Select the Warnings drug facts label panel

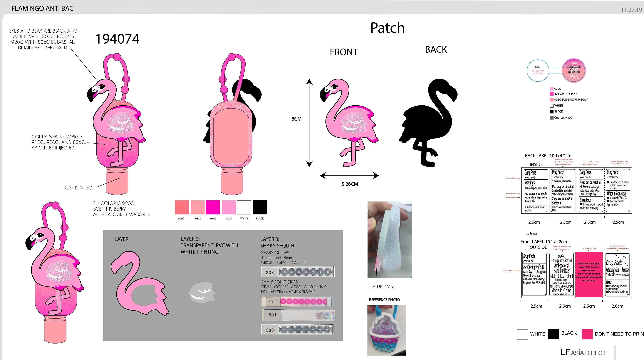536,191
